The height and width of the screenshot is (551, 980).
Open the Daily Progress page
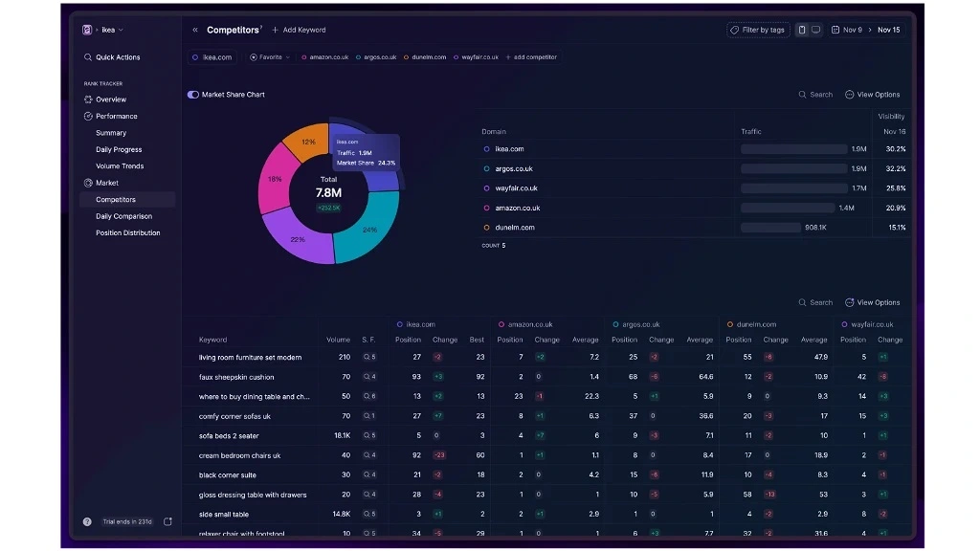pos(119,149)
